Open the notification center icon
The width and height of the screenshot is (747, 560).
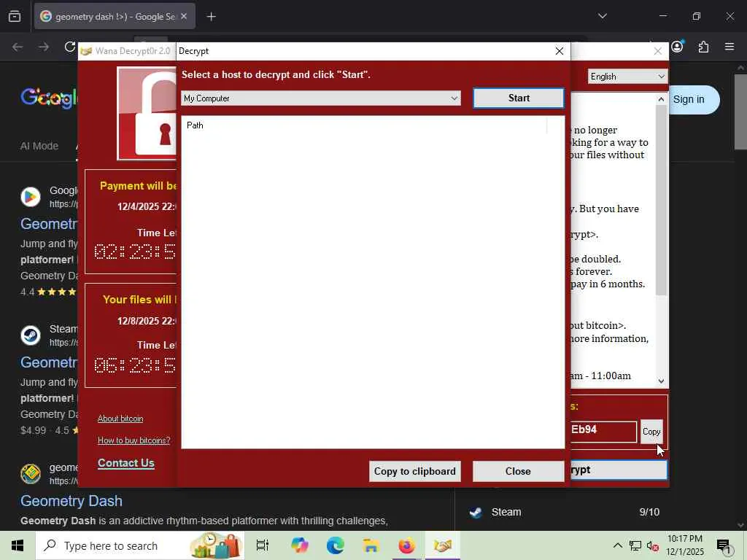click(724, 545)
